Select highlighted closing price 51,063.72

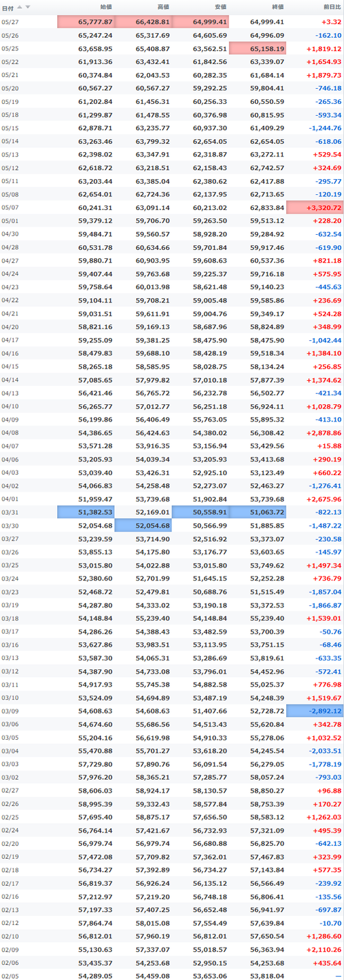tap(257, 513)
